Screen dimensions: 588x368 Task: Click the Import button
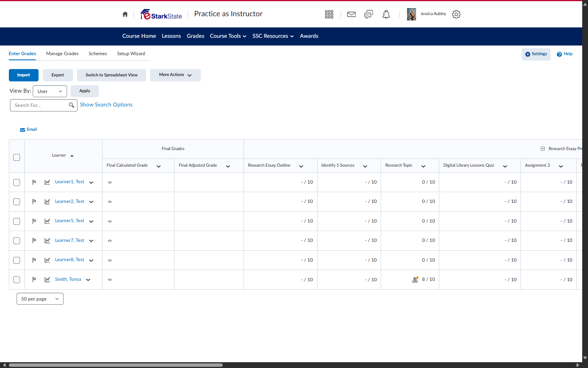tap(24, 75)
